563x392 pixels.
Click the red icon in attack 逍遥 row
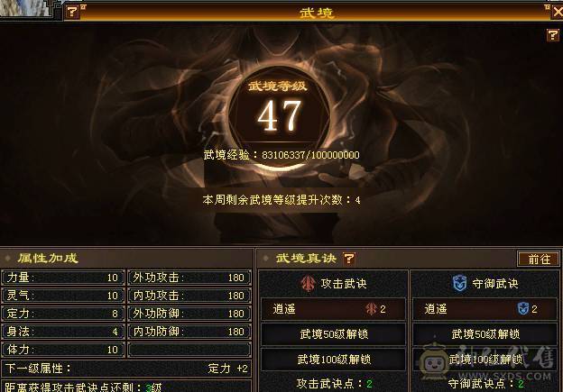coord(371,309)
